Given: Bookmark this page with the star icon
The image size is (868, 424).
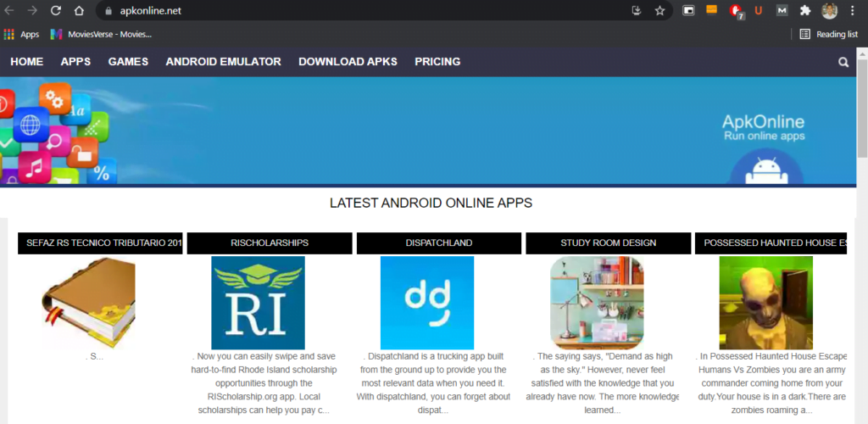Looking at the screenshot, I should tap(659, 10).
